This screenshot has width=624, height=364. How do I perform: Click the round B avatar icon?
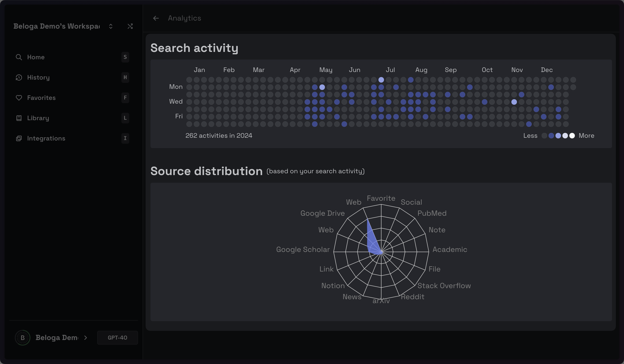coord(23,337)
